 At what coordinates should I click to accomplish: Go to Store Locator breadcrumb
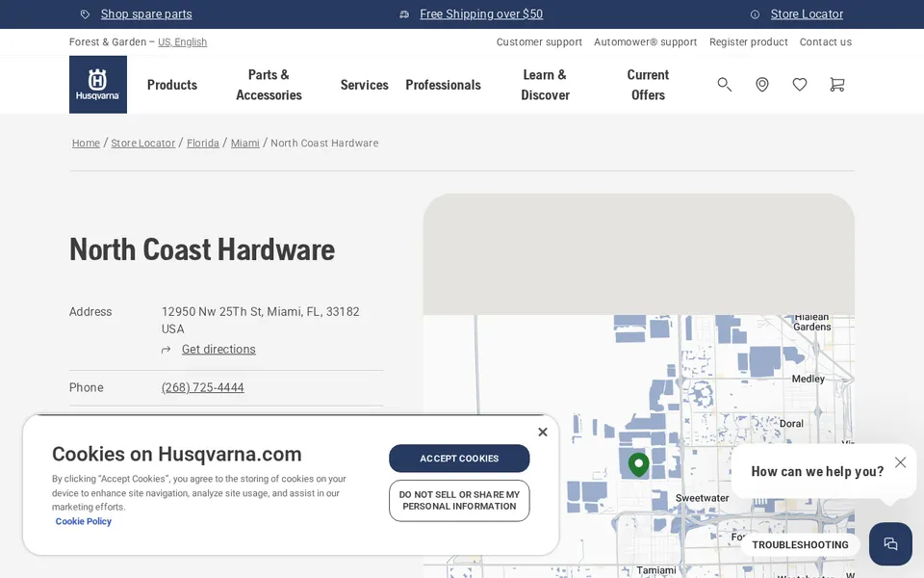click(x=143, y=143)
